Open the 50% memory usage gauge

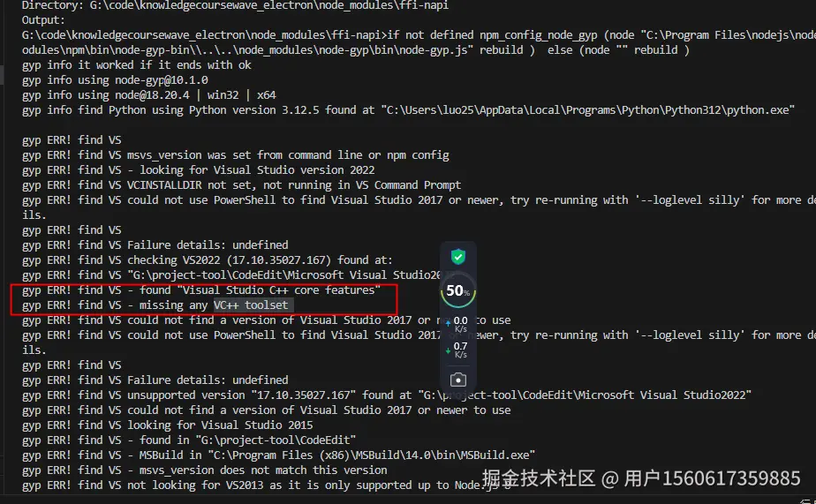(458, 290)
